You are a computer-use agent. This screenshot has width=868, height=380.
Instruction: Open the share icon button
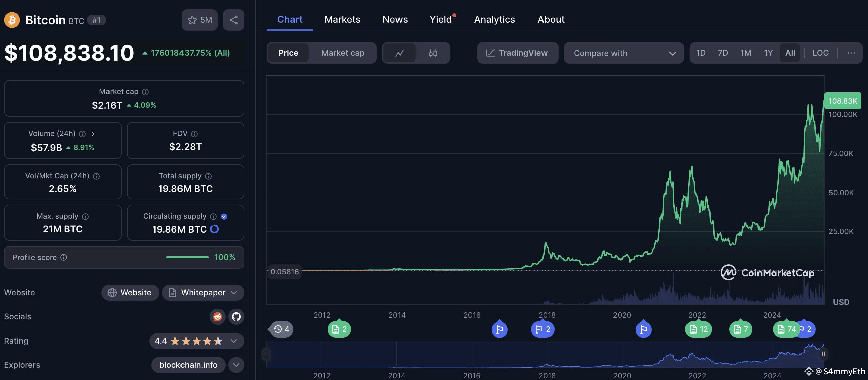(233, 20)
